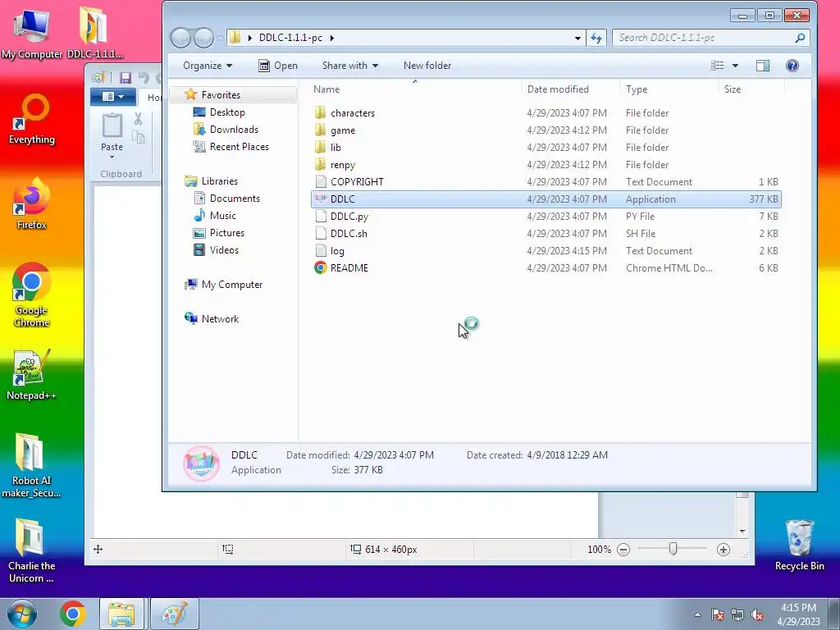Viewport: 840px width, 630px height.
Task: Sort by the Size column header
Action: click(751, 89)
